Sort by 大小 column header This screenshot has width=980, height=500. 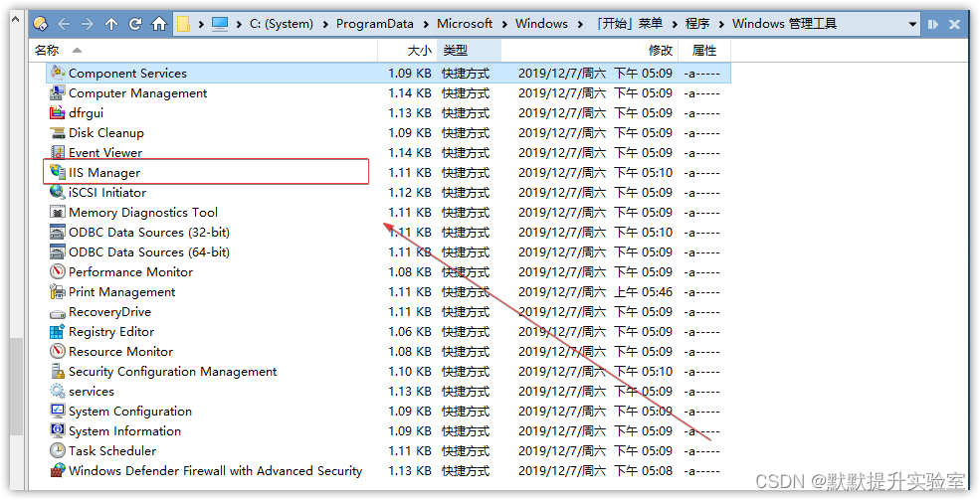click(x=406, y=51)
